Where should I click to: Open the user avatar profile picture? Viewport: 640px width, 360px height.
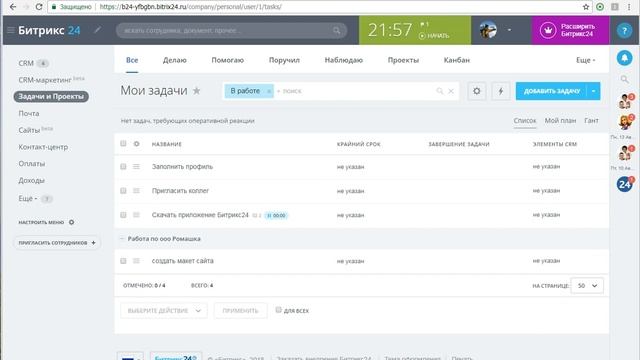[x=488, y=30]
